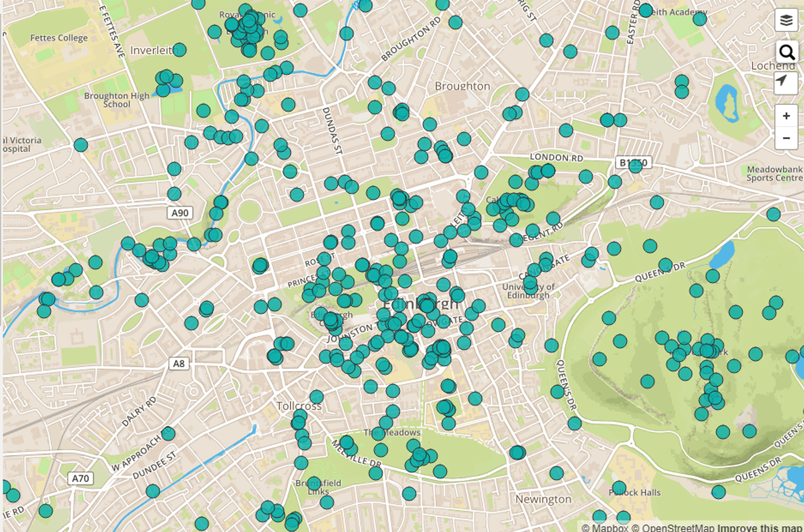Select marker on Regent Rd label start
Screen dimensions: 804x532
(x=516, y=240)
